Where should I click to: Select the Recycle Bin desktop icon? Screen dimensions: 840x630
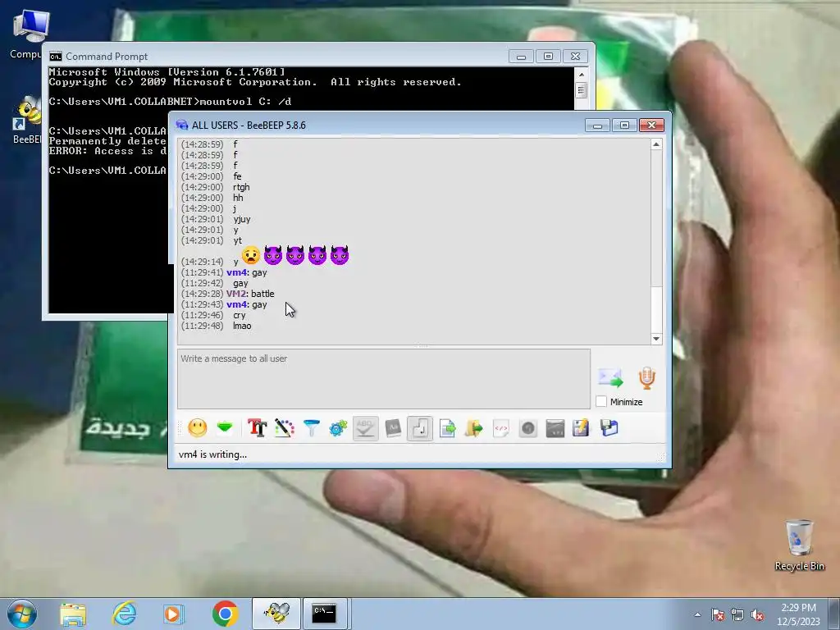799,545
